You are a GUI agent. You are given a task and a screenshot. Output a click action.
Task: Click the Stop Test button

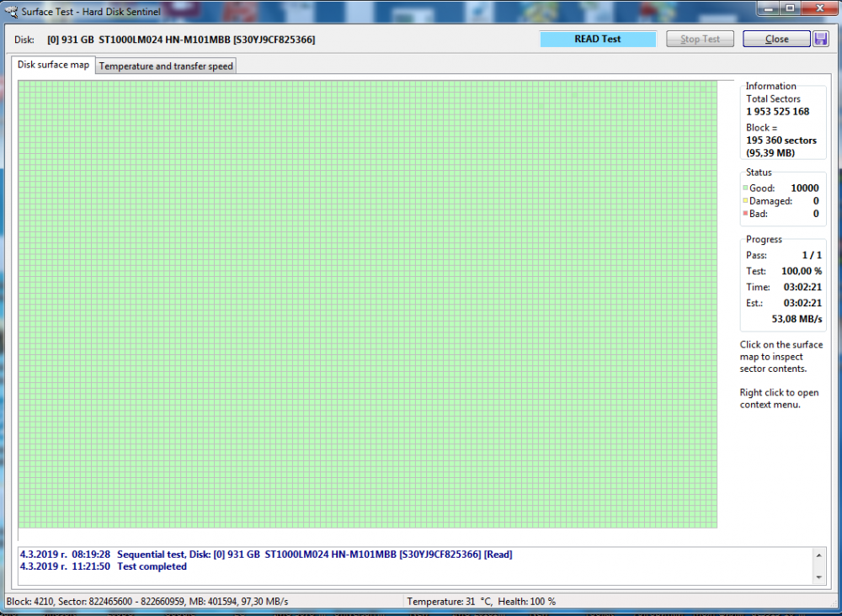click(x=700, y=39)
